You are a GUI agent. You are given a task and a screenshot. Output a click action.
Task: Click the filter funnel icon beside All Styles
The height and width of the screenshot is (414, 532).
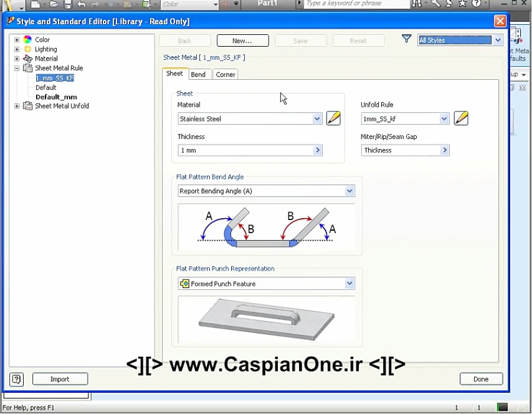406,39
